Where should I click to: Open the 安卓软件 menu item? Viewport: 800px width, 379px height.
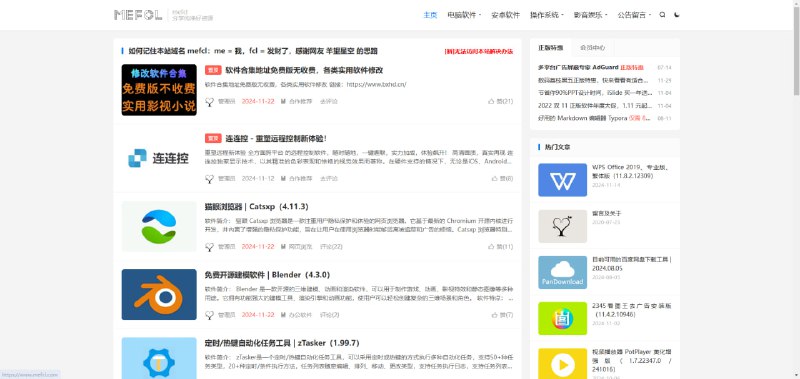tap(505, 15)
